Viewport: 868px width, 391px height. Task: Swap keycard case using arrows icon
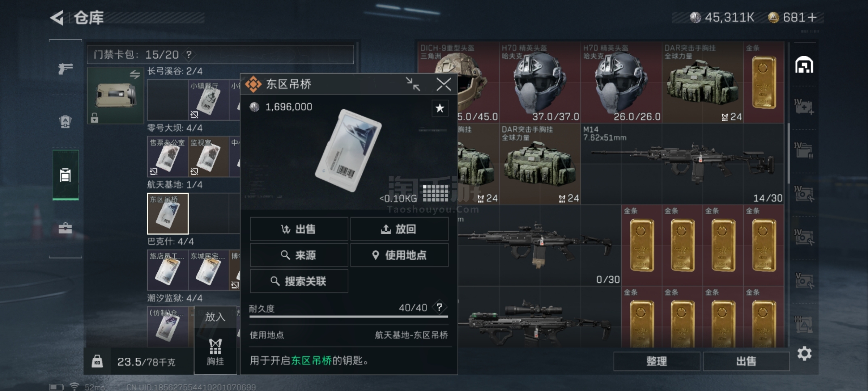135,75
